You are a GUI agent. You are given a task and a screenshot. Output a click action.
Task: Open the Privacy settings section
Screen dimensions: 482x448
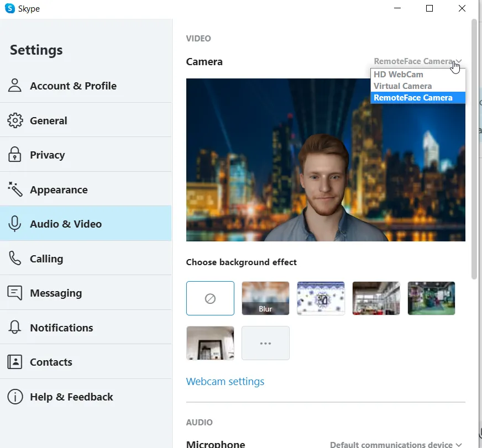[86, 155]
